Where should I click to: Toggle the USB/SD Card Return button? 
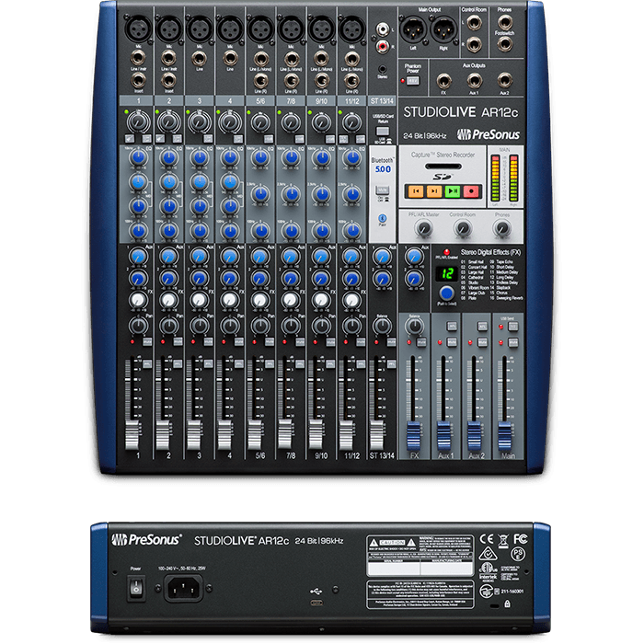click(x=383, y=131)
